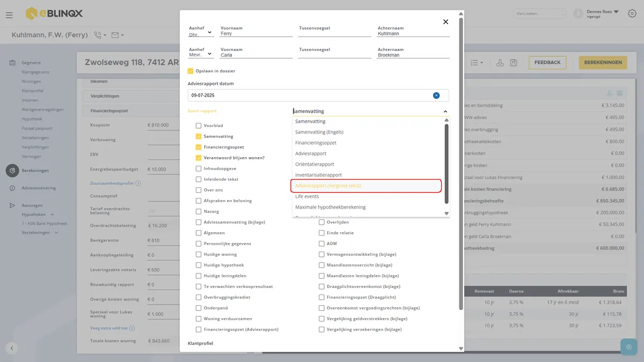Click the Gegevens clipboard icon in the sidebar
Image resolution: width=644 pixels, height=362 pixels.
tap(12, 63)
